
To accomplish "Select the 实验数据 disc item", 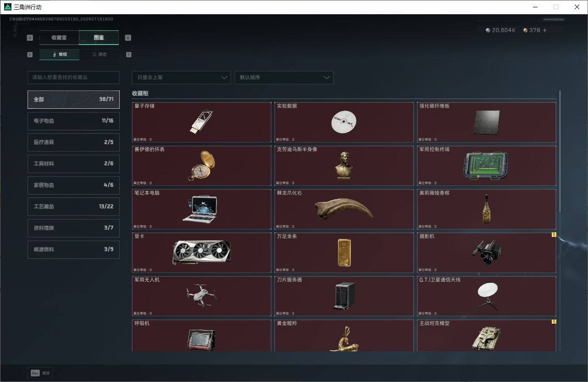I will [x=344, y=122].
